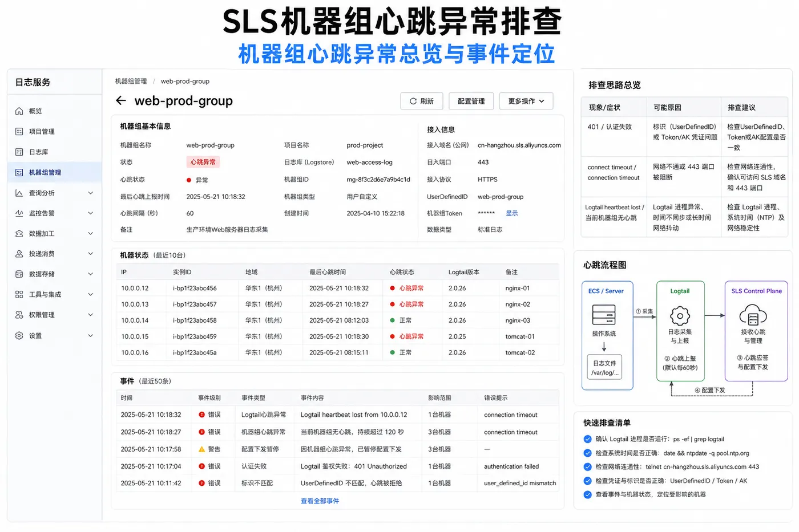
Task: Click the red status dot for 10.0.0.15
Action: click(393, 336)
